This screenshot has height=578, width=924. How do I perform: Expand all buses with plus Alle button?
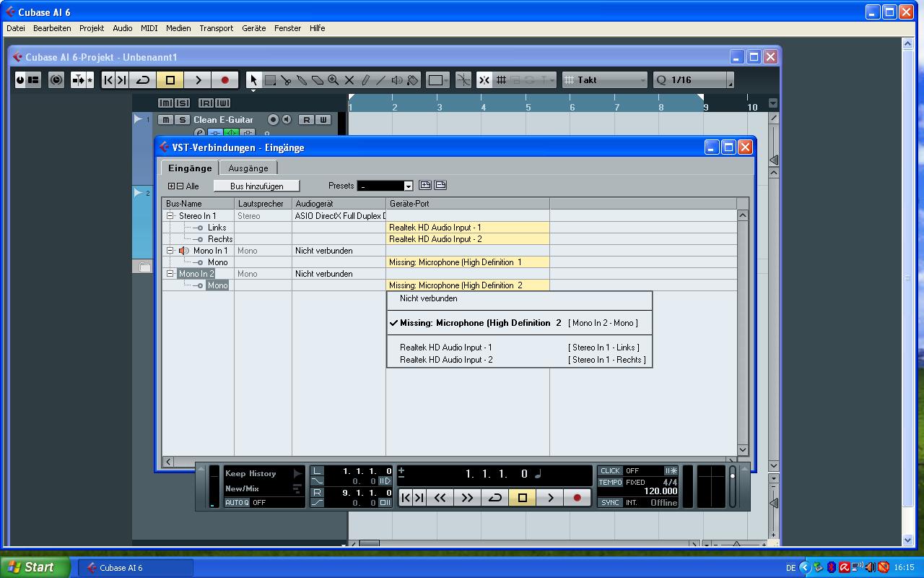click(171, 186)
